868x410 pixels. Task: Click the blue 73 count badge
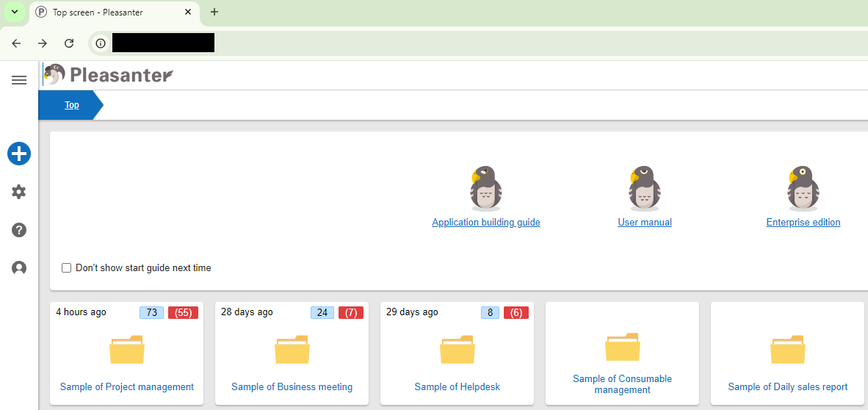152,313
